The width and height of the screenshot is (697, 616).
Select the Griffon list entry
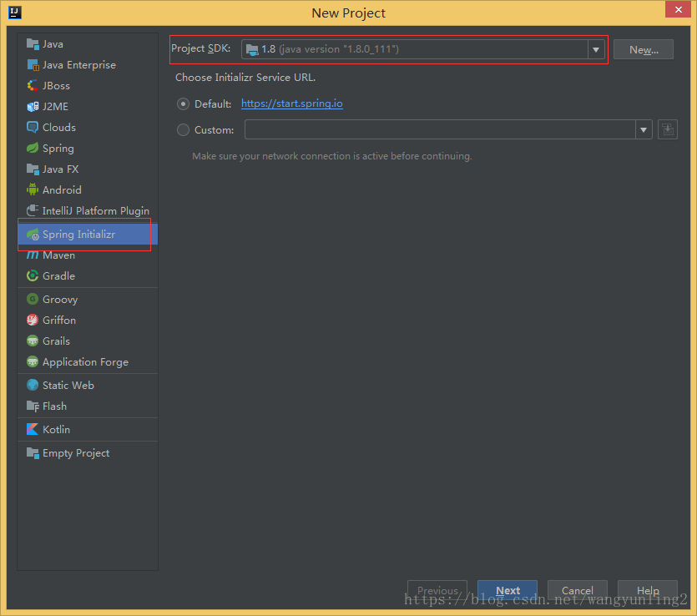[x=88, y=320]
